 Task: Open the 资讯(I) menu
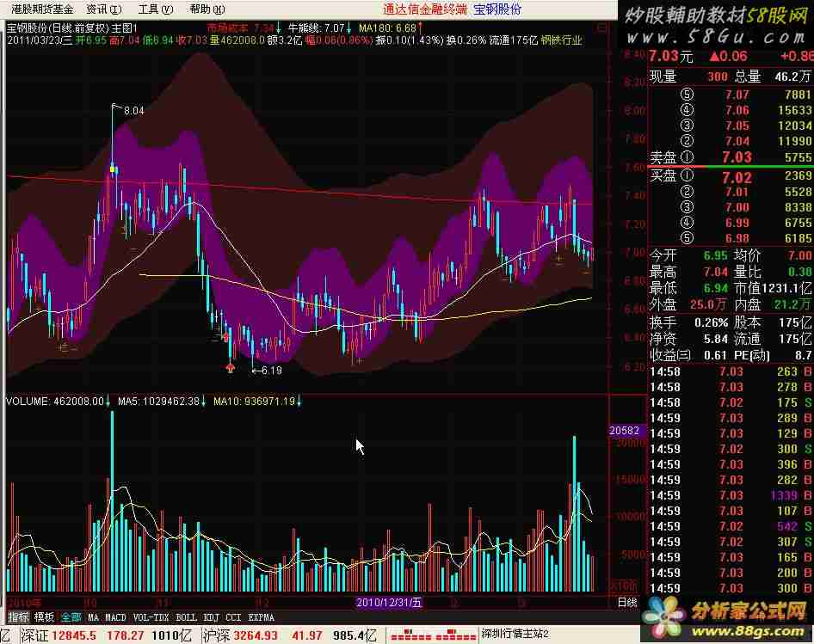pyautogui.click(x=104, y=9)
